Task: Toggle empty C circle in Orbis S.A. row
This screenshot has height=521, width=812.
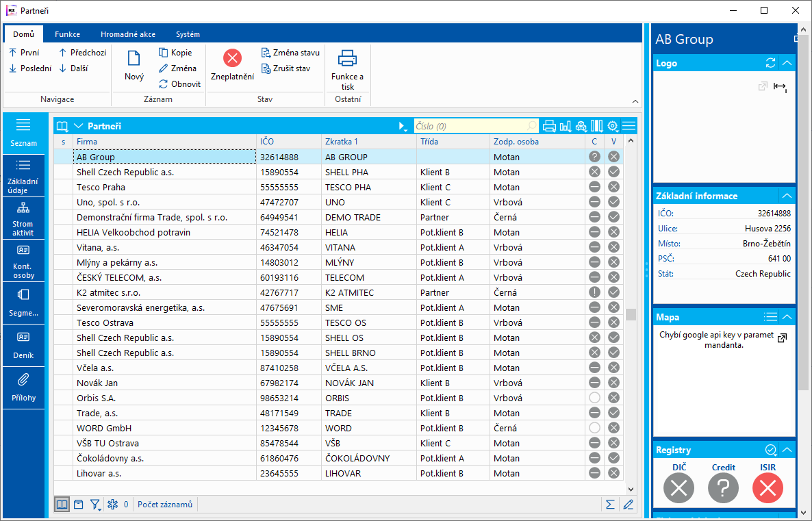Action: (x=594, y=398)
